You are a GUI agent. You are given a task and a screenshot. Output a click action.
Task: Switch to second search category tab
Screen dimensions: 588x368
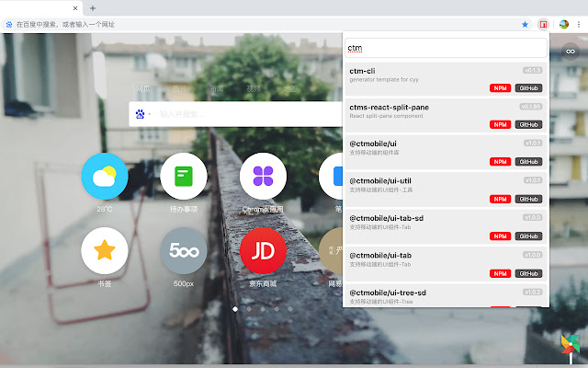tap(180, 89)
